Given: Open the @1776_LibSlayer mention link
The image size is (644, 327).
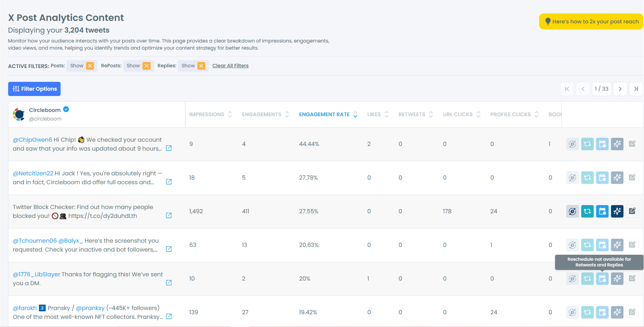Looking at the screenshot, I should [37, 274].
